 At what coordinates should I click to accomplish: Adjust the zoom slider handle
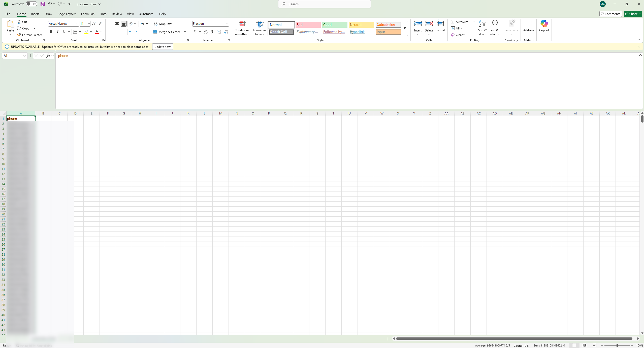pyautogui.click(x=617, y=345)
